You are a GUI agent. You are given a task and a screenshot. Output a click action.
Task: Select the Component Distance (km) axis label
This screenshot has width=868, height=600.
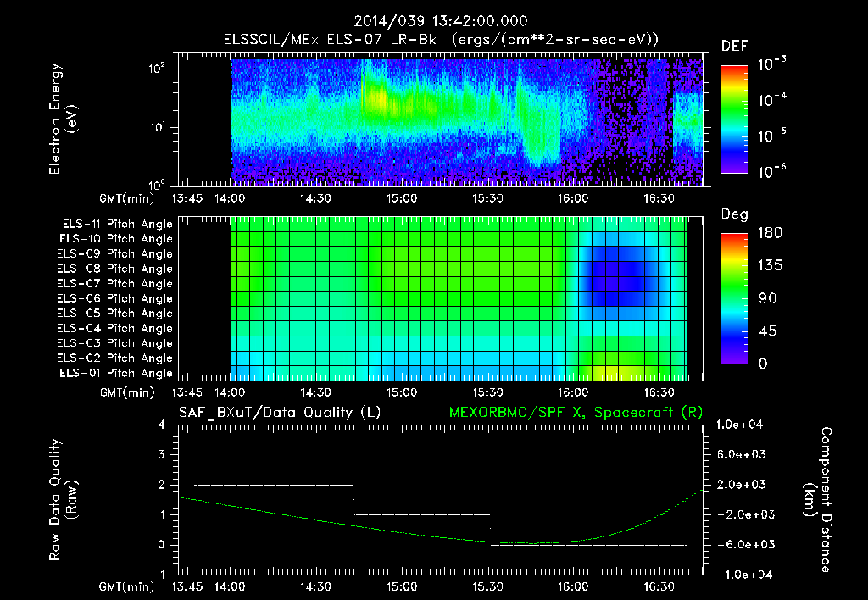818,500
